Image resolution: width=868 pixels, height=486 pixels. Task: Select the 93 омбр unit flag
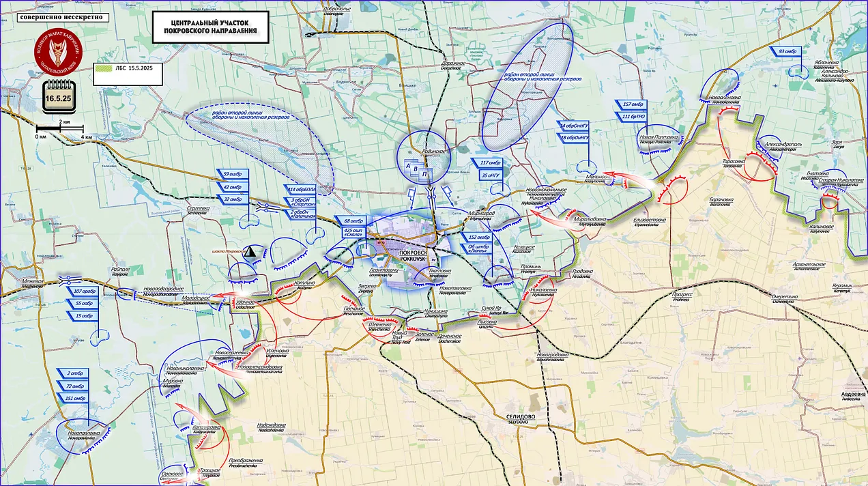[x=786, y=52]
